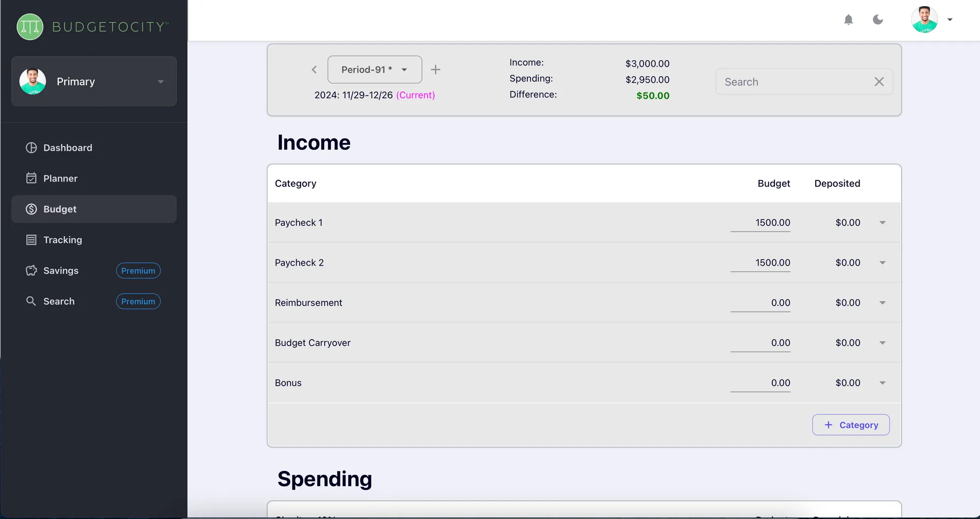Create a new period with plus button
Screen dimensions: 980x519
tap(435, 69)
